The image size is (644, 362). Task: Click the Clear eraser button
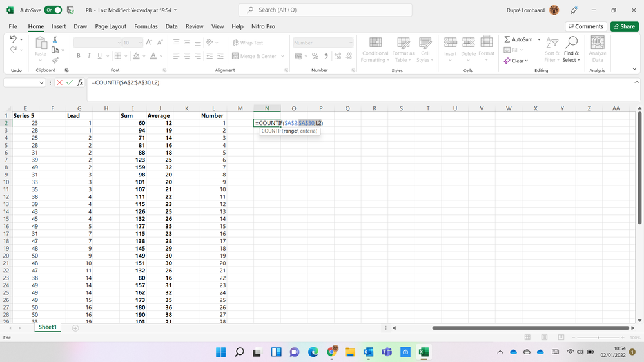pyautogui.click(x=516, y=61)
